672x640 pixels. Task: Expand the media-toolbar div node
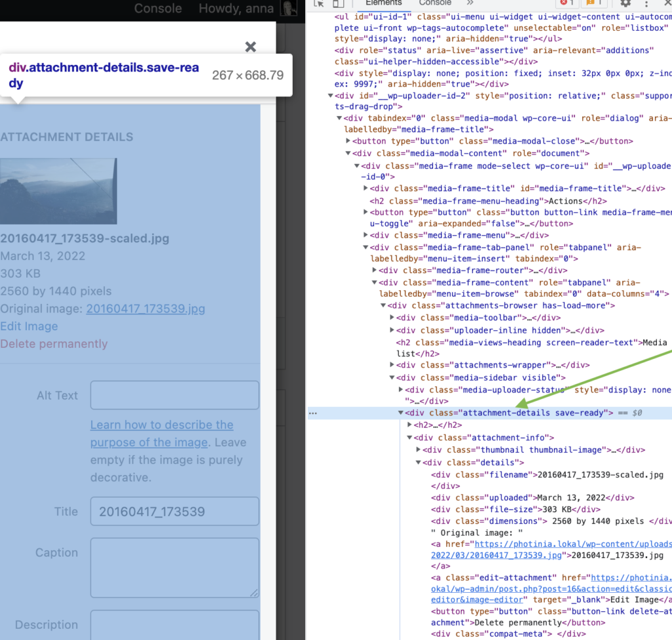point(392,318)
